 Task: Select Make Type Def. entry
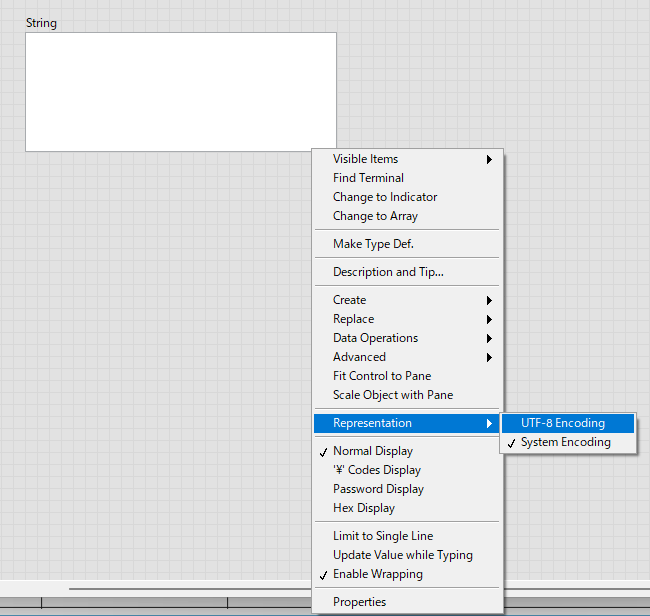point(407,244)
